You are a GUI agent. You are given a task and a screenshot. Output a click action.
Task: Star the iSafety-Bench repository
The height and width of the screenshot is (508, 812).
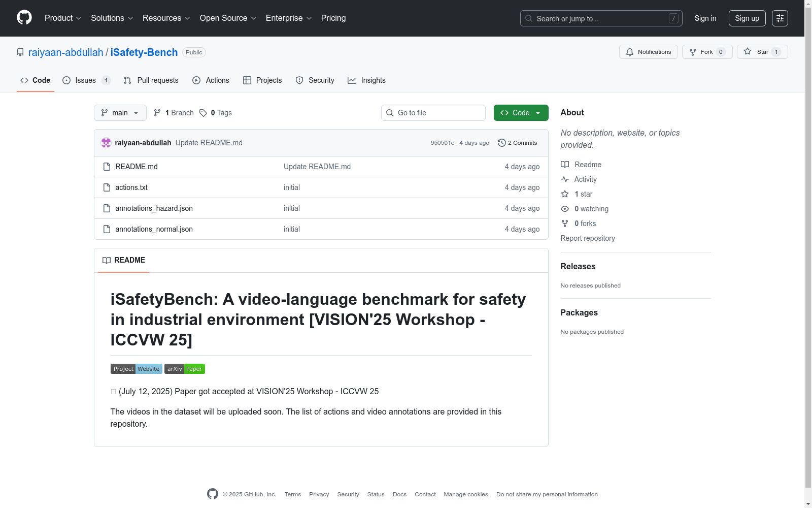[x=762, y=52]
